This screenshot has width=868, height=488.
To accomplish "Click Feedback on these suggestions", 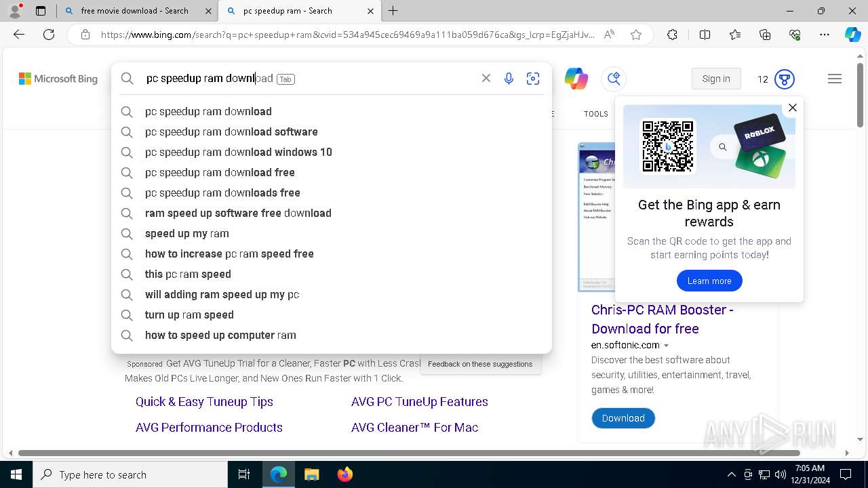I will (x=480, y=364).
